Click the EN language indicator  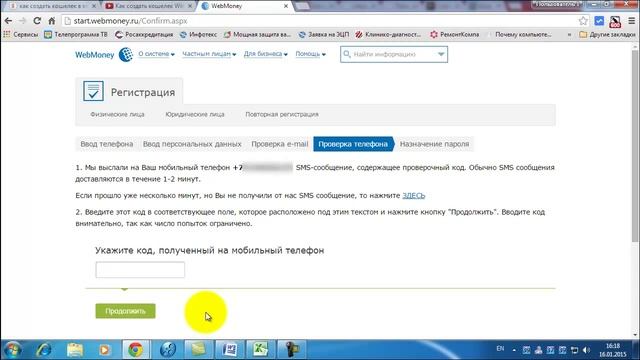point(500,349)
